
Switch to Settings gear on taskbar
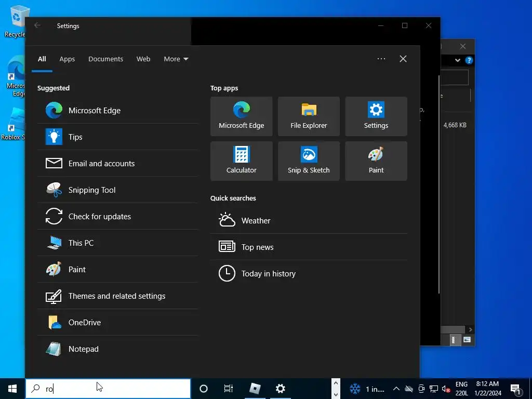[x=280, y=389]
